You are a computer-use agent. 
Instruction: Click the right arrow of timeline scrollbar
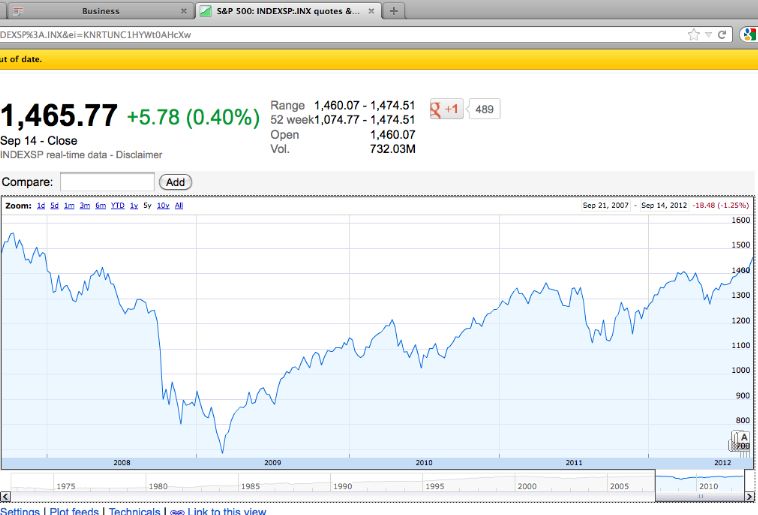click(x=750, y=497)
